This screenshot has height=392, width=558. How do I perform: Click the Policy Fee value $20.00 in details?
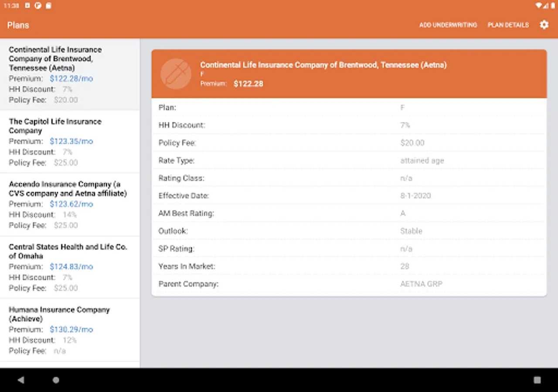[x=412, y=143]
